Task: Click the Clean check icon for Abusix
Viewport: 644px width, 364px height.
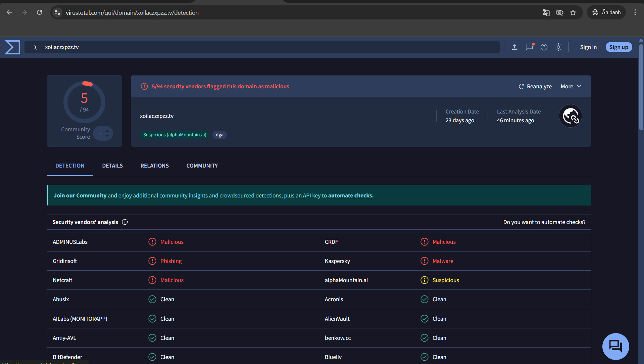Action: click(152, 299)
